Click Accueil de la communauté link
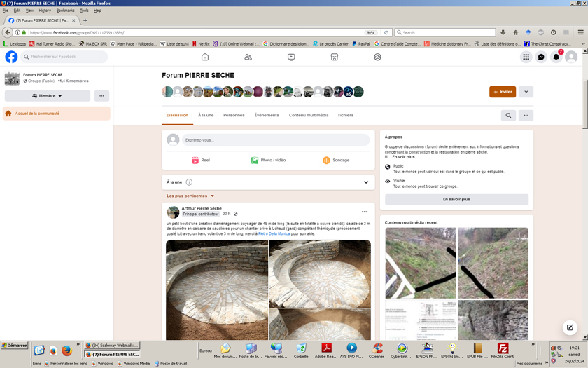This screenshot has height=368, width=588. (57, 114)
